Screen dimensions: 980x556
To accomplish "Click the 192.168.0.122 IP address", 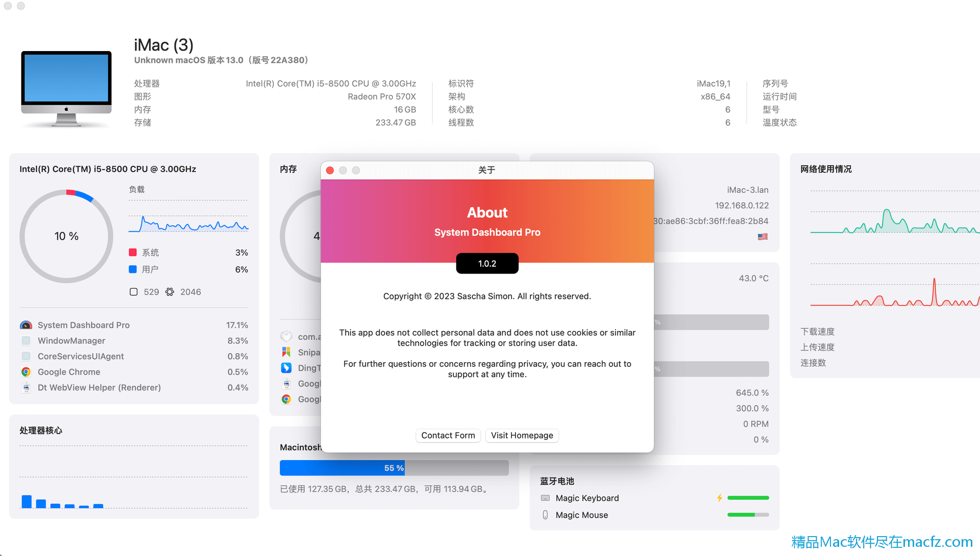I will tap(742, 206).
